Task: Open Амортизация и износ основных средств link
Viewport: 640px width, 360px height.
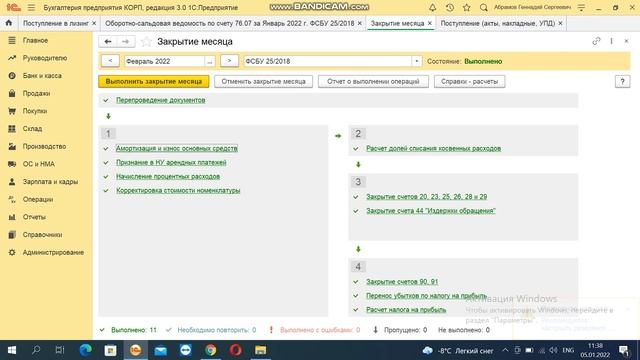Action: click(177, 148)
